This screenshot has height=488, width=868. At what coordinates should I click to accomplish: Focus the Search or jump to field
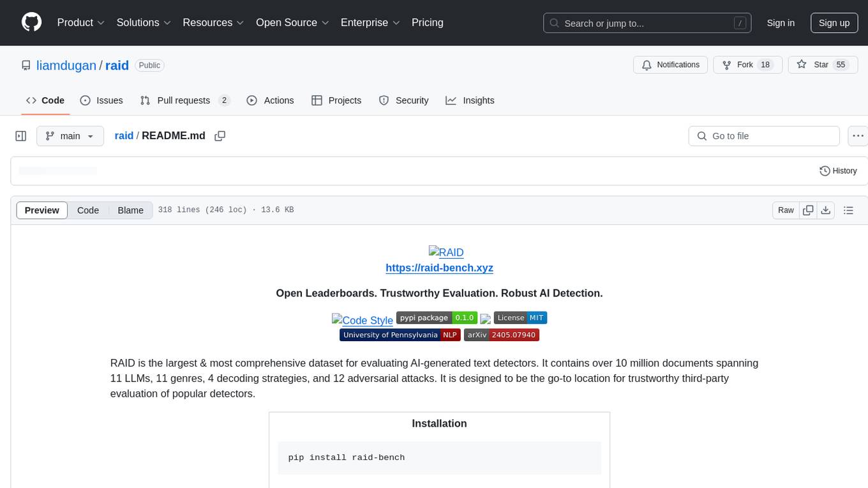point(647,23)
